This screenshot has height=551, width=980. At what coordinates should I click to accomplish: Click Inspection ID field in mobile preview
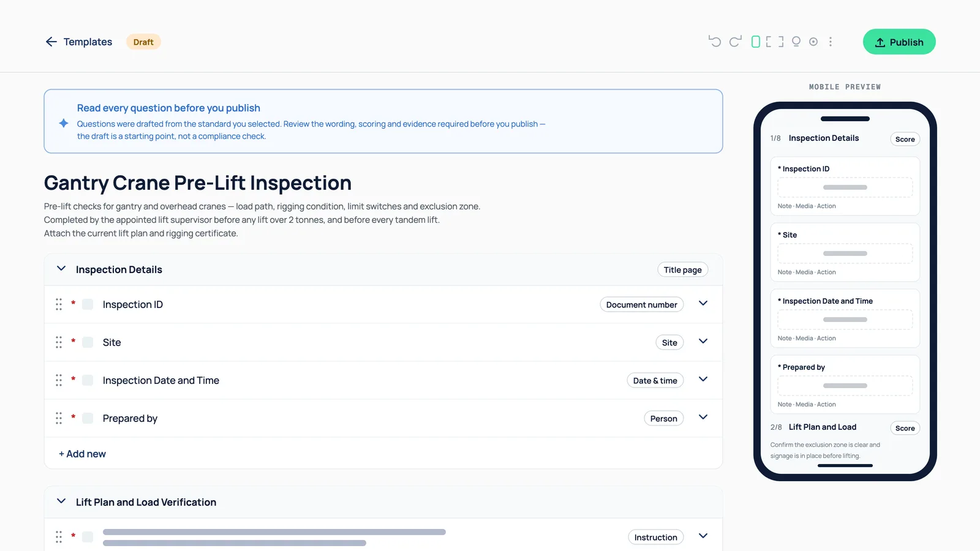[x=845, y=187]
